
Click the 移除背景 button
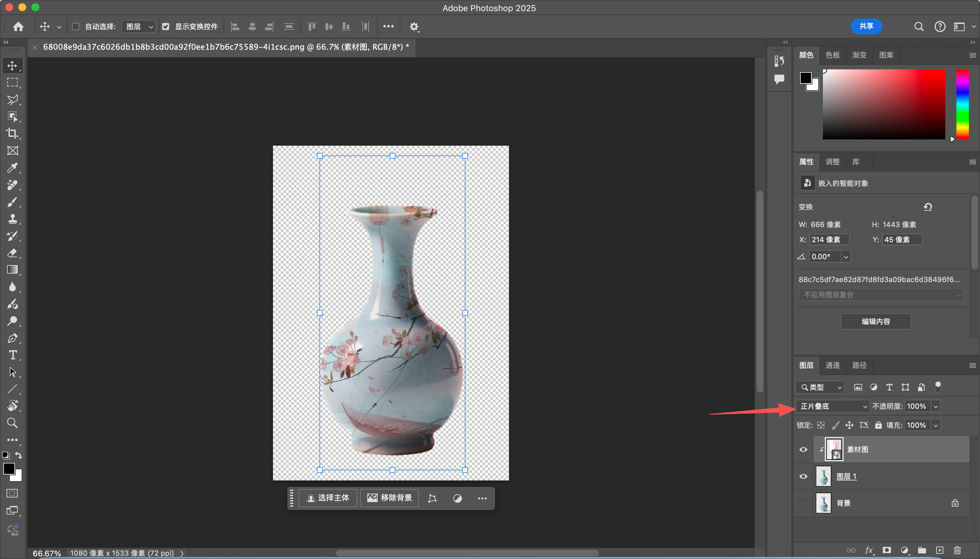coord(389,498)
